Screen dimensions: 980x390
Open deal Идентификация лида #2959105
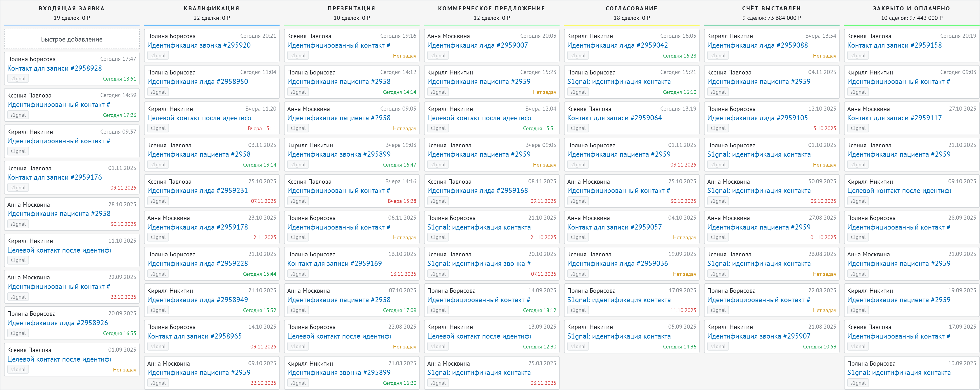tap(757, 118)
